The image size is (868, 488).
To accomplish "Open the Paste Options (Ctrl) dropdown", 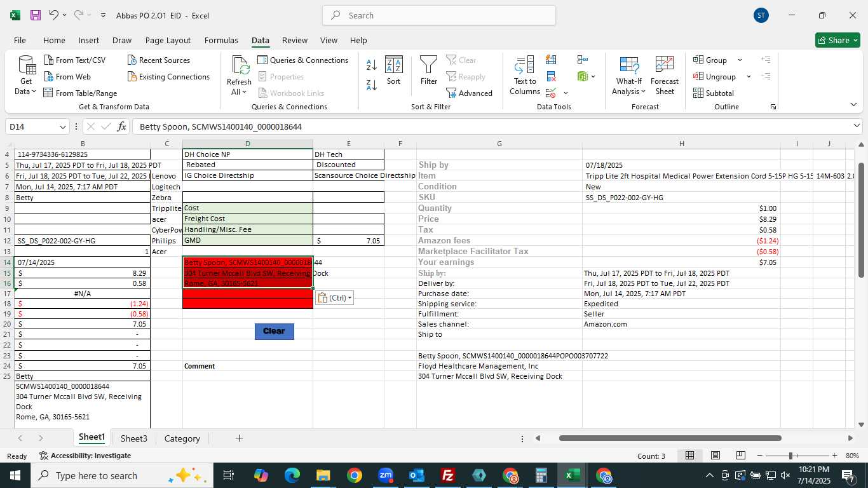I will pyautogui.click(x=334, y=298).
